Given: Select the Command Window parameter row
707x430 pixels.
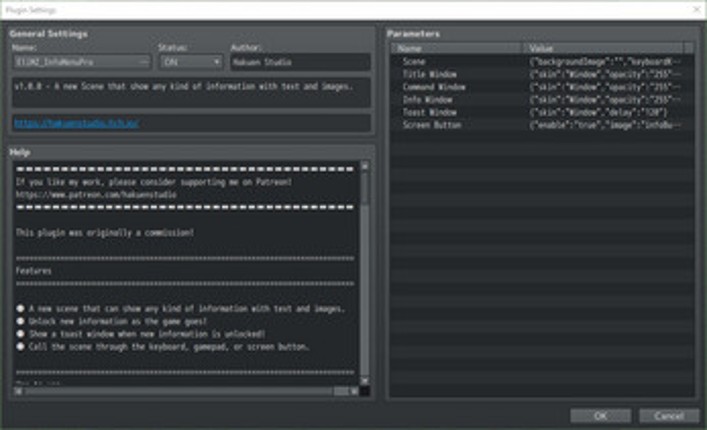Looking at the screenshot, I should coord(542,87).
